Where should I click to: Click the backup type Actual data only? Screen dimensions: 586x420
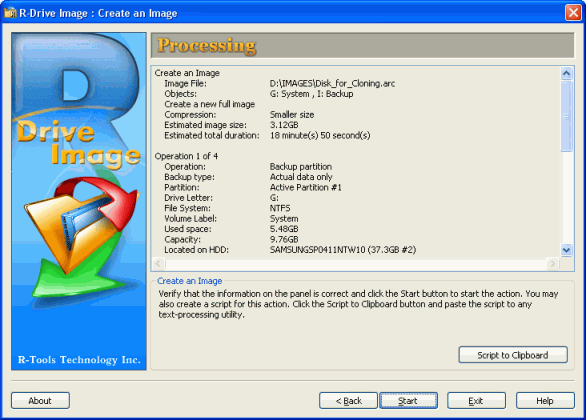tap(301, 177)
